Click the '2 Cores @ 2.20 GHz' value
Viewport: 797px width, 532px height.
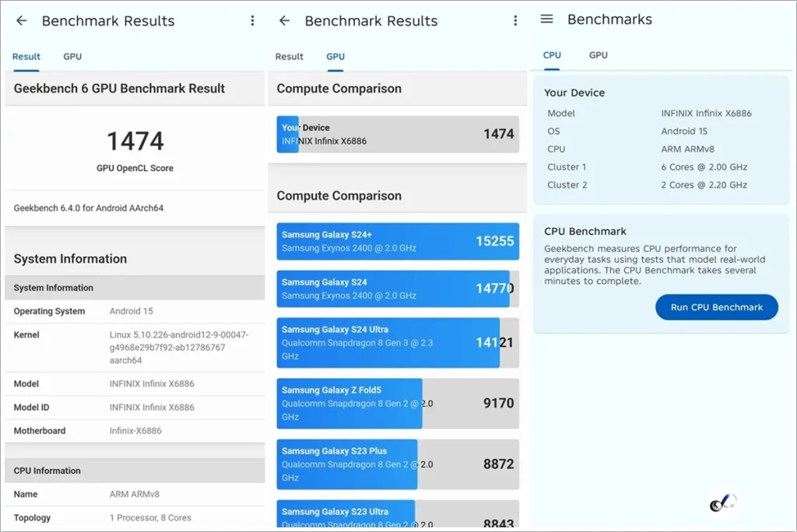point(704,185)
